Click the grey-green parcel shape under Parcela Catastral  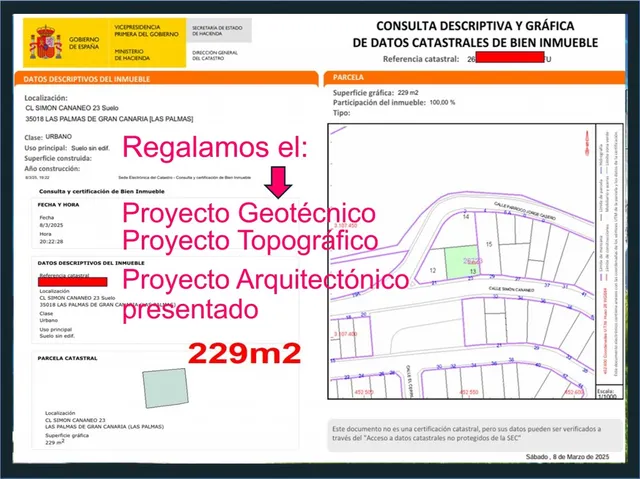click(166, 388)
